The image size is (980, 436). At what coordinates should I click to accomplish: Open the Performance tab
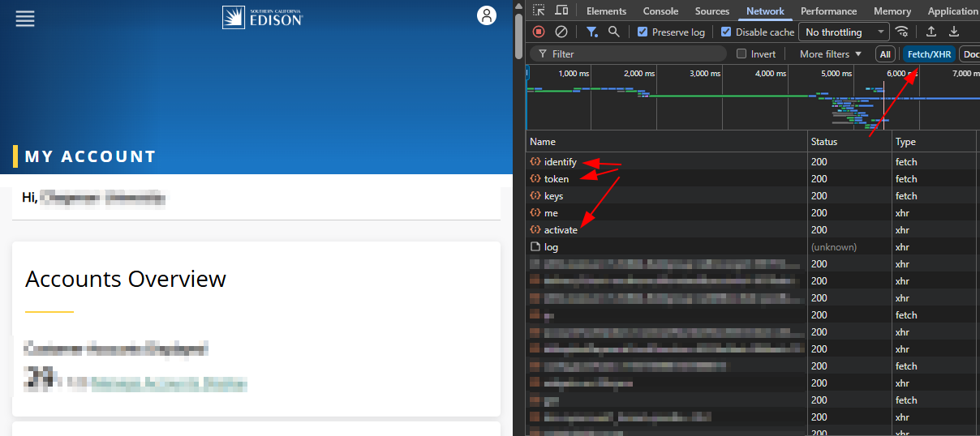(828, 11)
